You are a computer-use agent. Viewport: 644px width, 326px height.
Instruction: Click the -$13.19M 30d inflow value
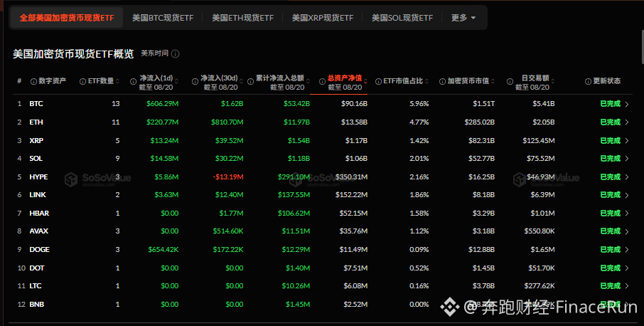coord(228,177)
